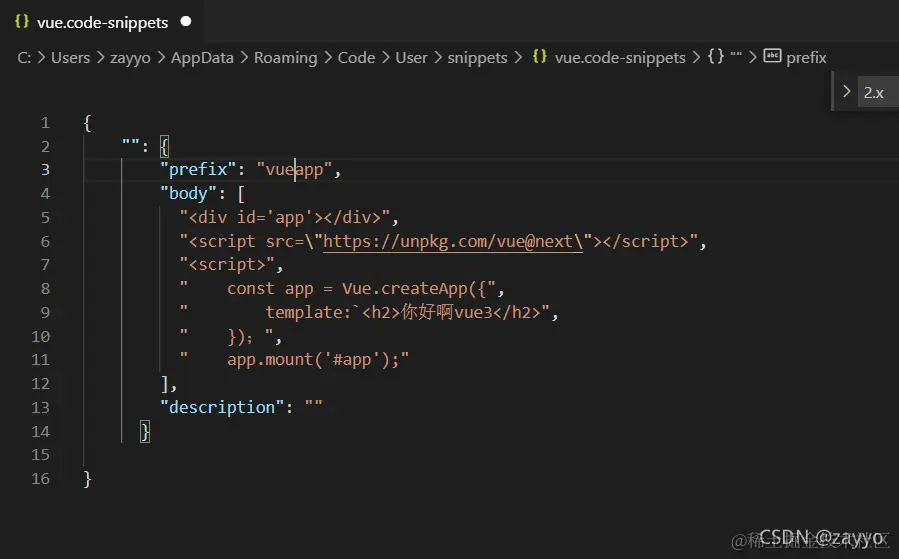Click vue.code-snippets file in breadcrumb
The image size is (899, 559).
pyautogui.click(x=620, y=58)
